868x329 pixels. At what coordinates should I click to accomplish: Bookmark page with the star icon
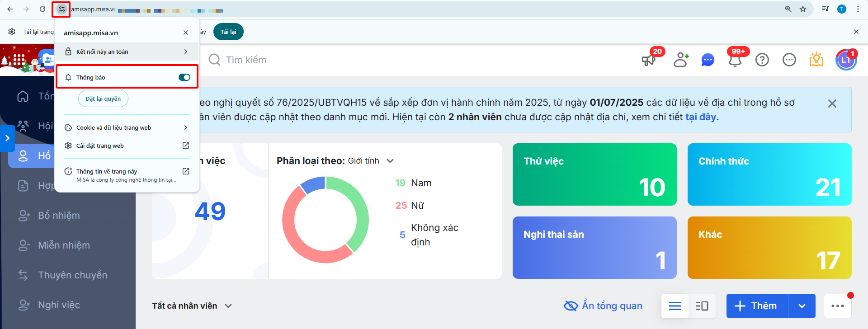tap(803, 9)
